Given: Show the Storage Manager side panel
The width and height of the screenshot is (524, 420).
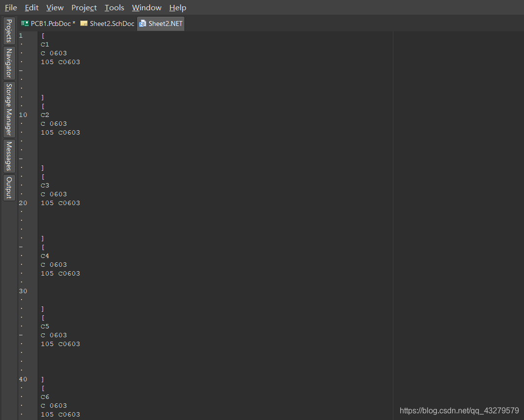Looking at the screenshot, I should point(9,109).
